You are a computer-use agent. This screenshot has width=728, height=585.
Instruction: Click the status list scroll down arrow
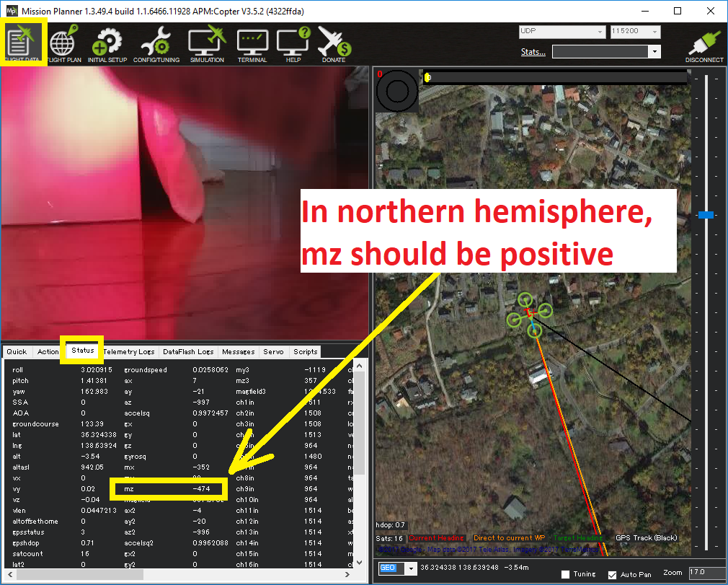tap(360, 563)
